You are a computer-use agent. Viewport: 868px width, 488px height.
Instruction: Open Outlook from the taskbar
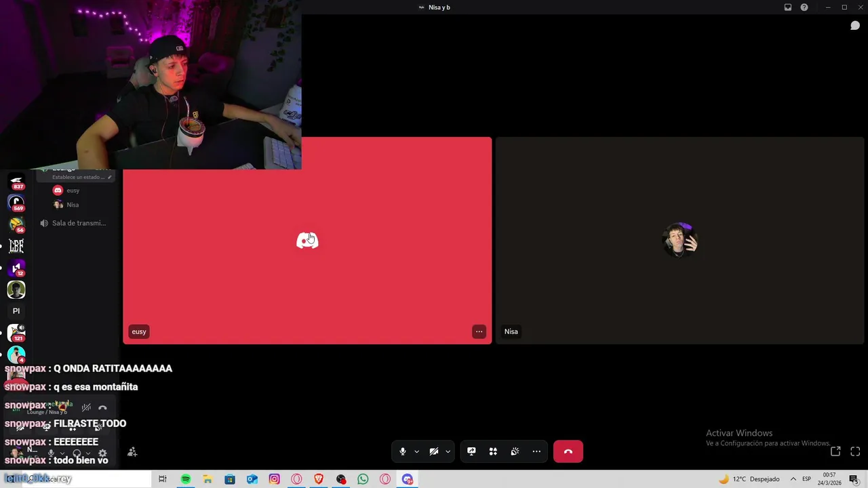252,479
